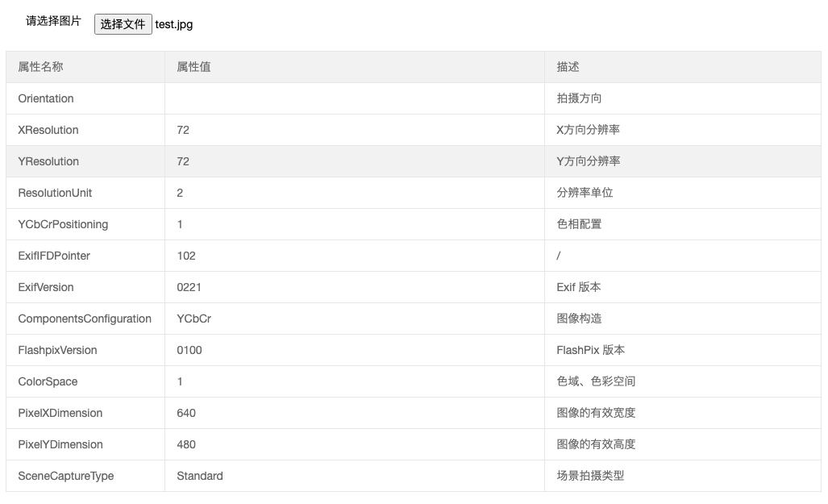Viewport: 828px width, 504px height.
Task: Click the ComponentsConfiguration value YCbCr
Action: (193, 319)
